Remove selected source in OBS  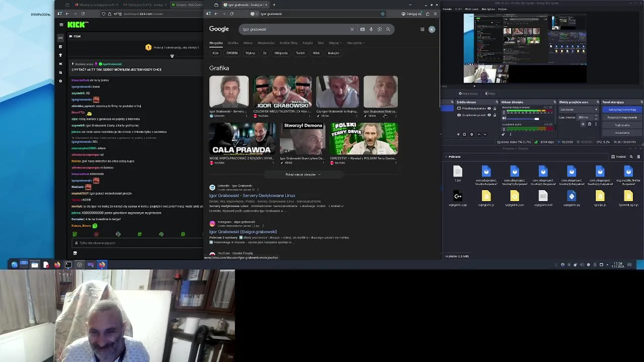pyautogui.click(x=464, y=134)
